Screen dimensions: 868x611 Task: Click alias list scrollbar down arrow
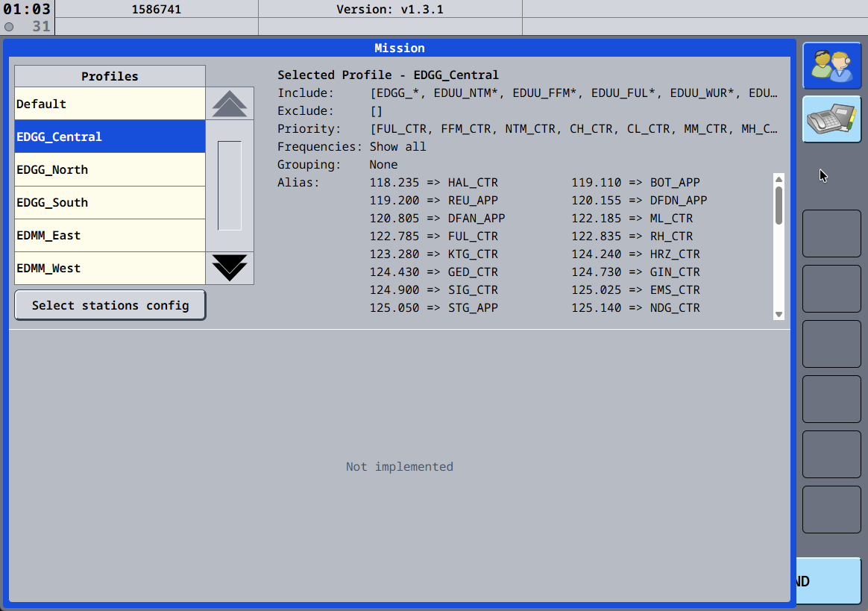[779, 314]
